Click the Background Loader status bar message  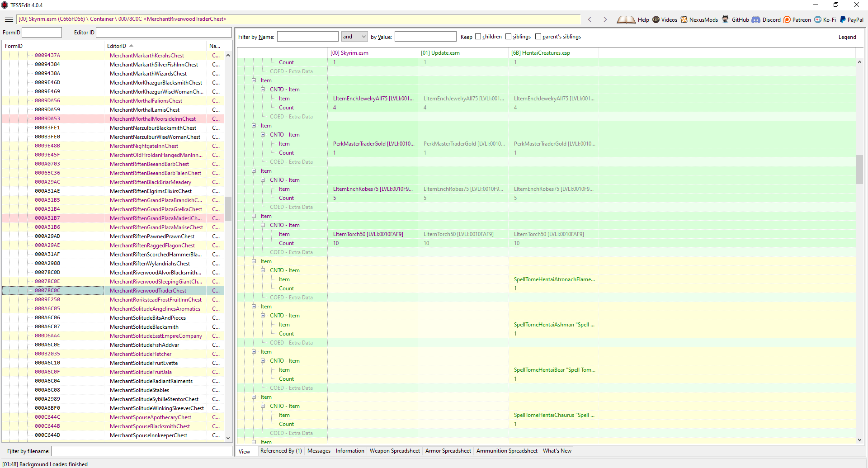click(45, 464)
